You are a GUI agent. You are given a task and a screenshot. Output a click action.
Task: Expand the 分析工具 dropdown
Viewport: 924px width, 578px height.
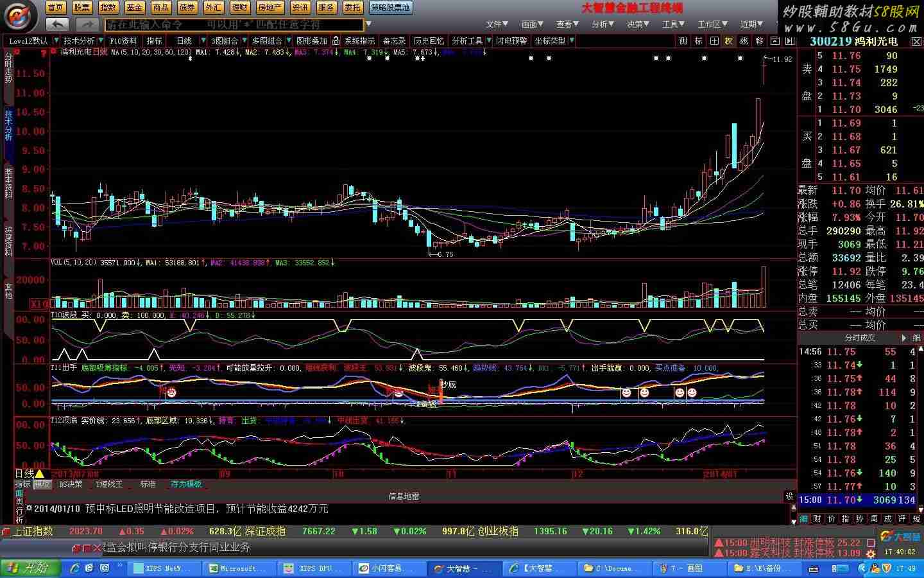coord(488,40)
